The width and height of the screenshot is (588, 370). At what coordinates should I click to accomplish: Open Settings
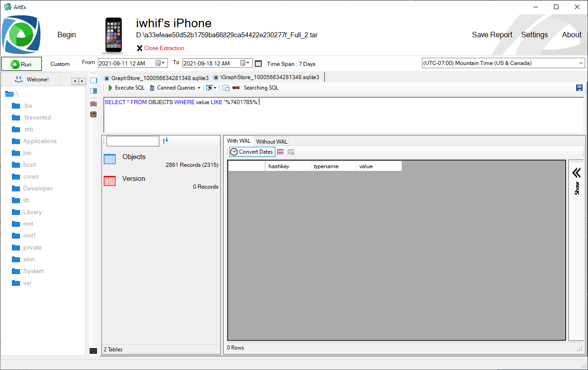[534, 35]
